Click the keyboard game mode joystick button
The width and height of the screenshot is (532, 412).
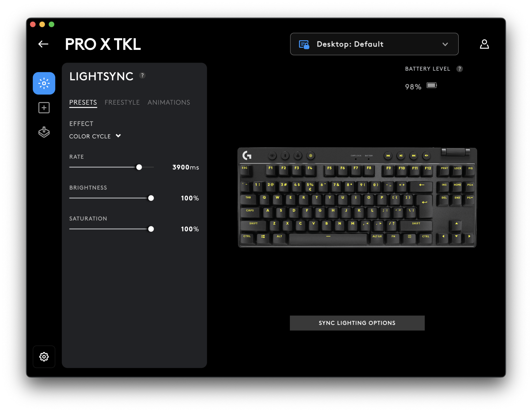(x=298, y=156)
